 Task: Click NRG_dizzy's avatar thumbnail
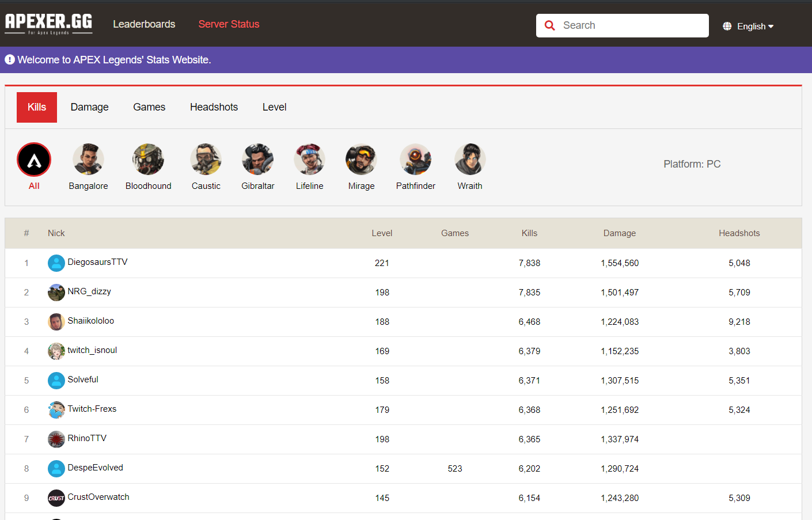click(x=56, y=292)
